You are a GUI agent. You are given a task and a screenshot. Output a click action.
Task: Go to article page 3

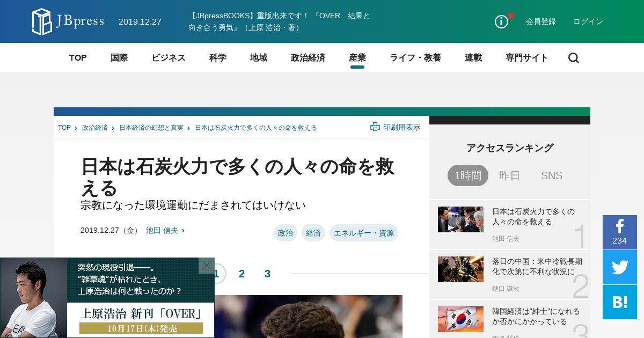click(267, 274)
